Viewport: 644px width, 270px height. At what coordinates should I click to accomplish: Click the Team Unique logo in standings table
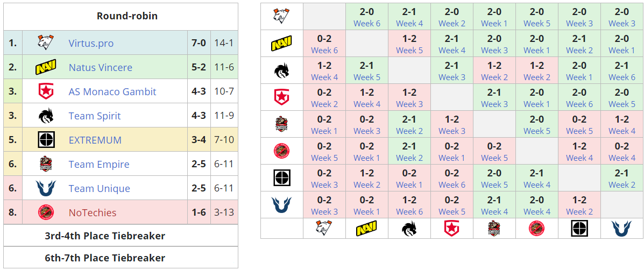coord(46,188)
